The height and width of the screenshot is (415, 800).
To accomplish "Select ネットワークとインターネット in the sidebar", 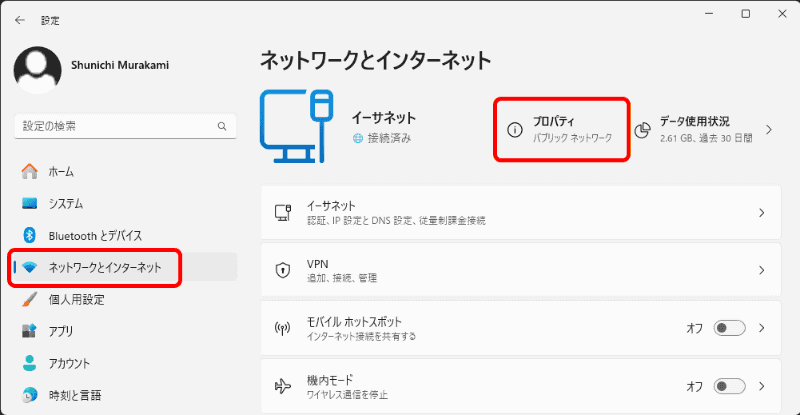I will pyautogui.click(x=125, y=267).
